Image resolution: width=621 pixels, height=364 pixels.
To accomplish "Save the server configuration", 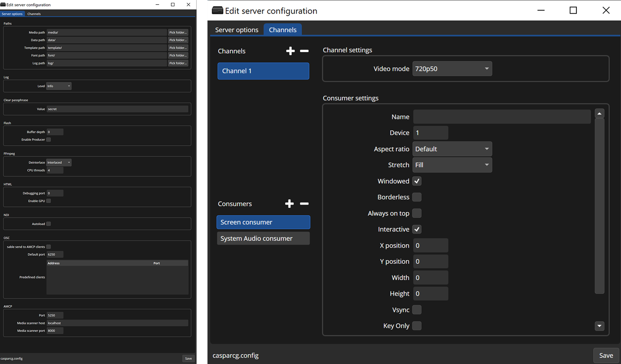I will (x=606, y=355).
